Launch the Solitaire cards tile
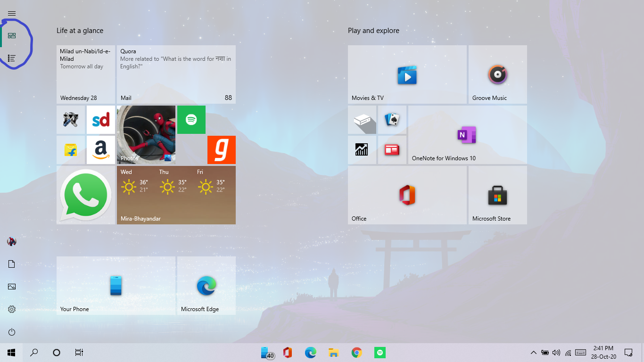This screenshot has width=644, height=362. click(392, 120)
